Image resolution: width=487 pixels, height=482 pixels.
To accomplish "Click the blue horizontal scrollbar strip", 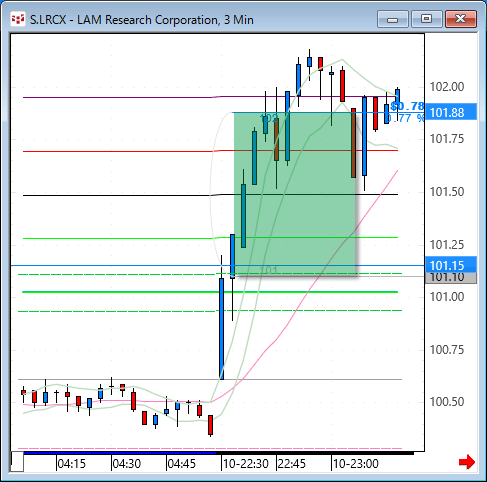I will (120, 453).
